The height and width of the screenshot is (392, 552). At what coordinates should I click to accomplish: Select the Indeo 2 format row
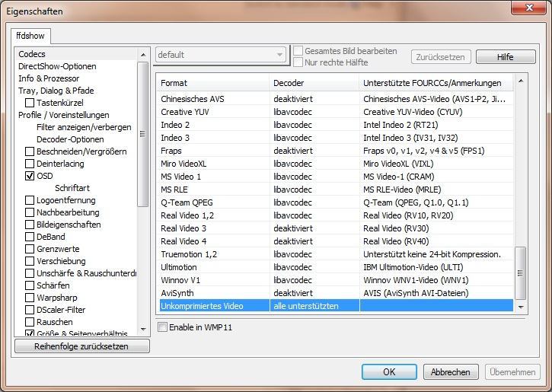click(x=335, y=125)
